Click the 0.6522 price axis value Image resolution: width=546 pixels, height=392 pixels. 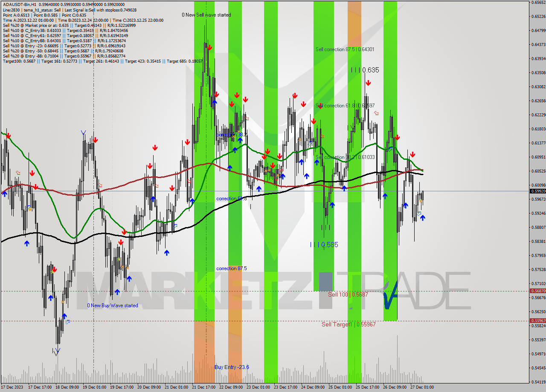539,16
